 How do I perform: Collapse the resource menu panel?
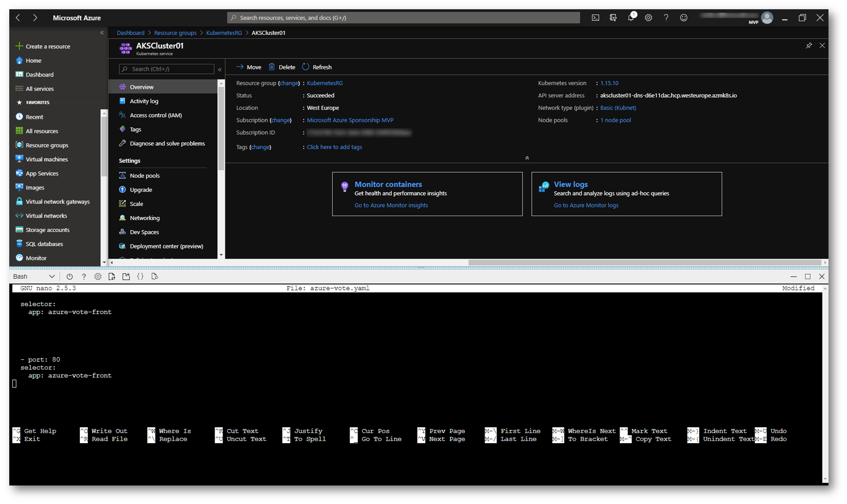click(220, 69)
